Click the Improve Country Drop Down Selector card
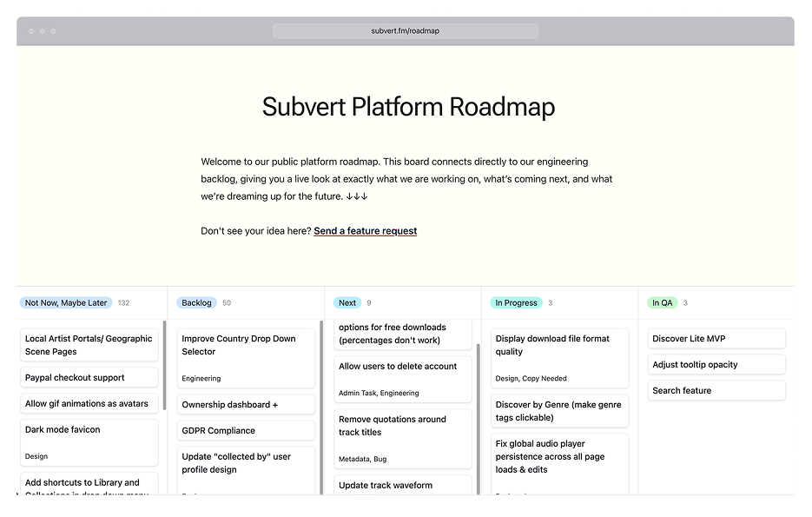This screenshot has width=812, height=517. [x=246, y=357]
